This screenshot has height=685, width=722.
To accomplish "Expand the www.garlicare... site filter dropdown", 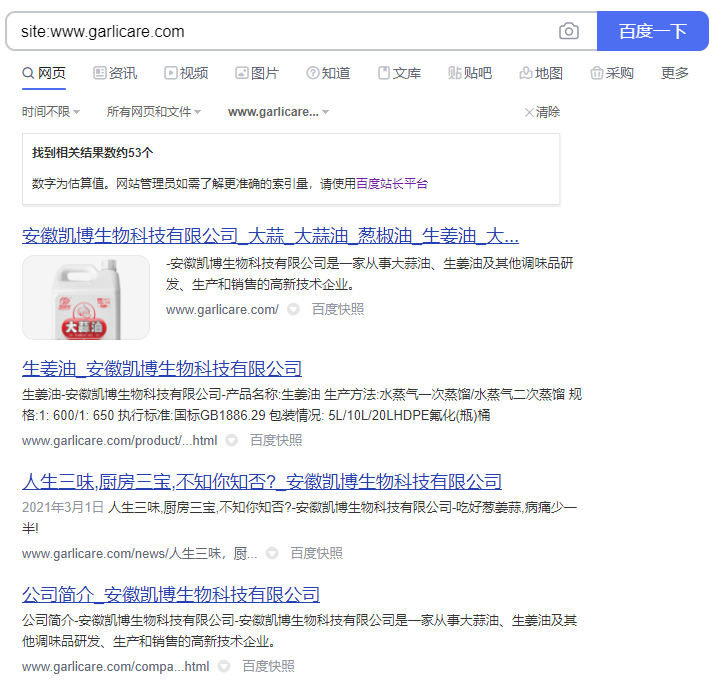I will tap(279, 112).
